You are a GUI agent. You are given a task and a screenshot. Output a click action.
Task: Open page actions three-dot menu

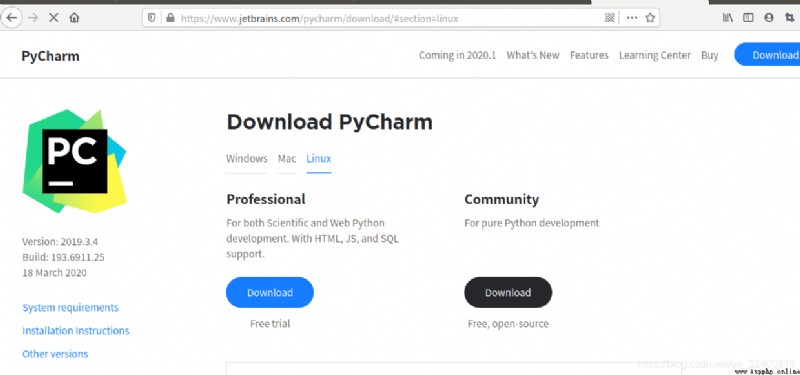point(632,18)
